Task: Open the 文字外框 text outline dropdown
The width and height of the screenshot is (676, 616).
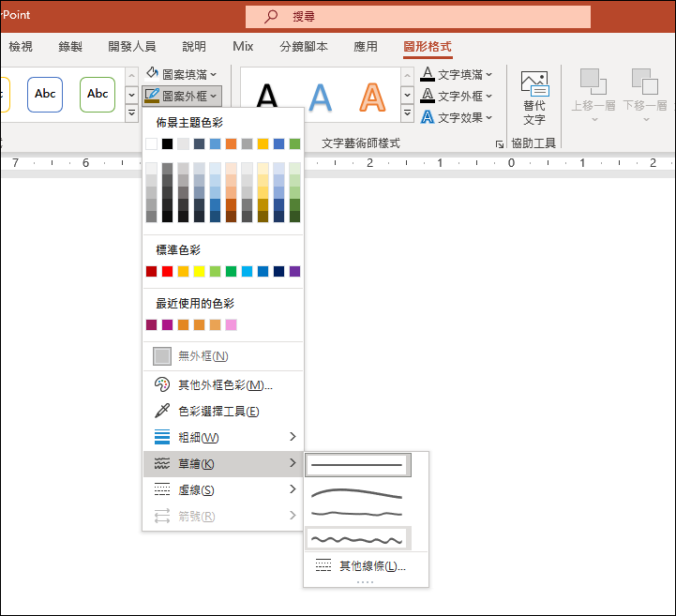Action: (x=457, y=96)
